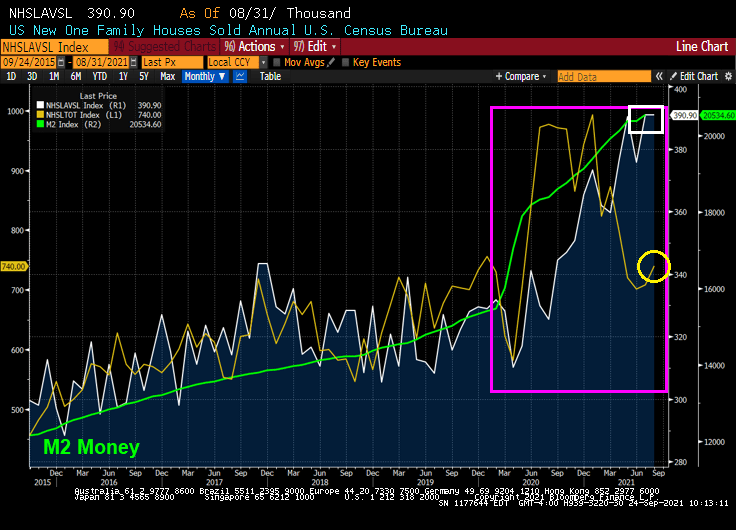Click green M2 Index legend swatch
The height and width of the screenshot is (530, 736).
coord(39,125)
